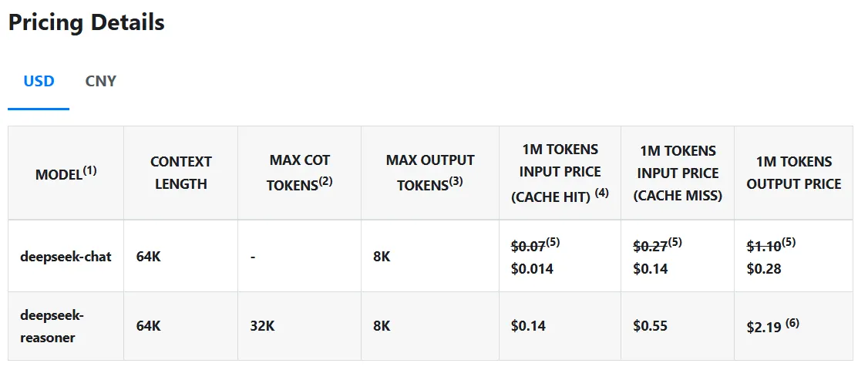This screenshot has height=370, width=868.
Task: Click the MODEL column header
Action: 66,173
